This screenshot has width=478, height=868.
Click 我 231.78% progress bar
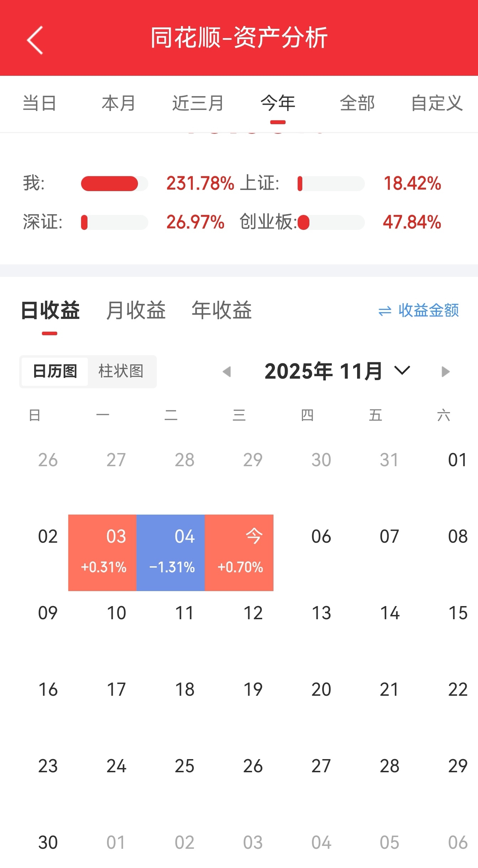(x=114, y=184)
